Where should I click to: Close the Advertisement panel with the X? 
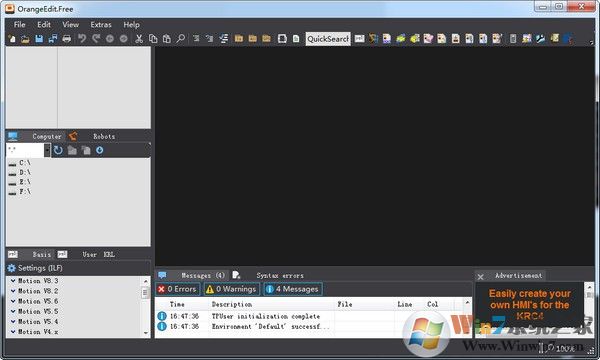tap(481, 276)
